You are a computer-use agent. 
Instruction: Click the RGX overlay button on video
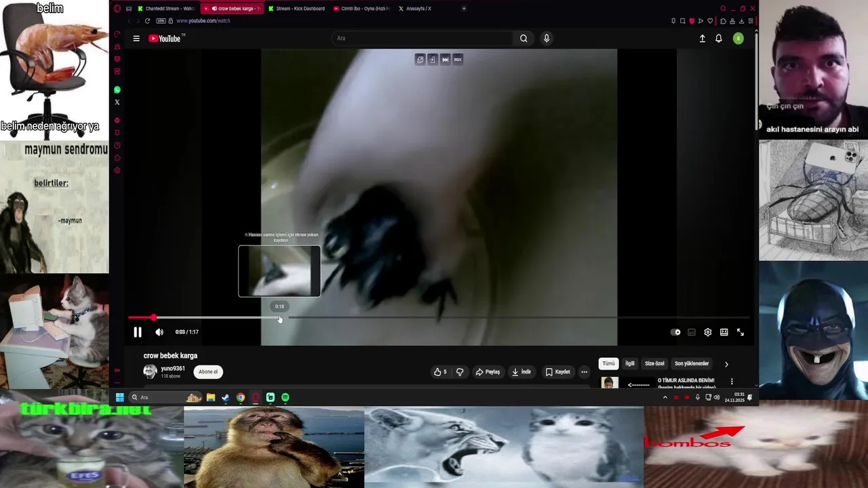[x=458, y=60]
